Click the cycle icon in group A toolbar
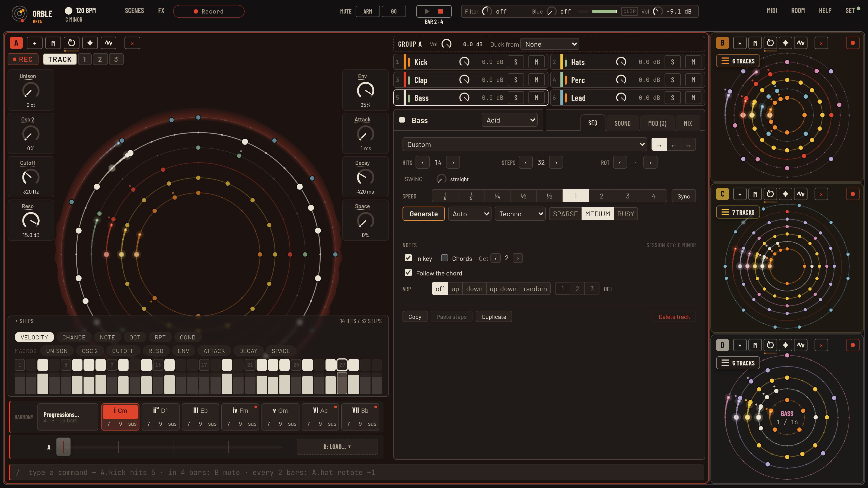The image size is (868, 488). (71, 43)
